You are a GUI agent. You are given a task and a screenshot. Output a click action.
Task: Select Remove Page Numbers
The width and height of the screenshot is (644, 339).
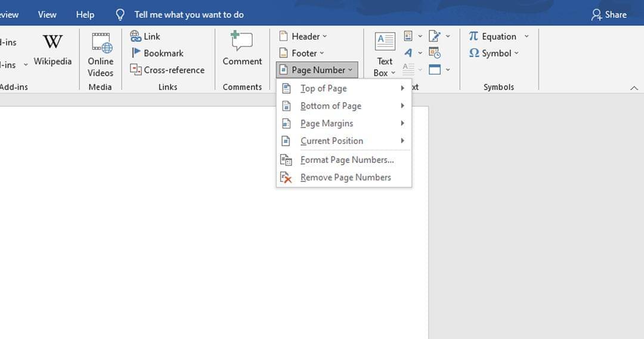click(346, 177)
